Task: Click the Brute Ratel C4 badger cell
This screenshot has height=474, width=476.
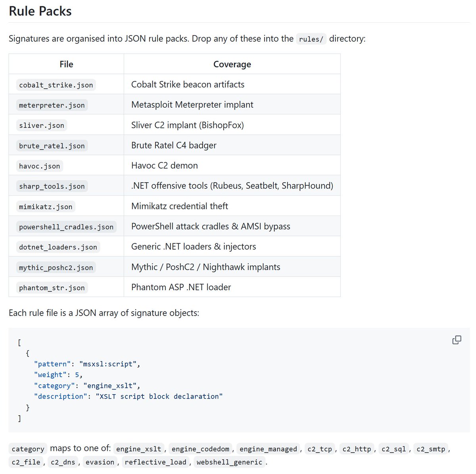Action: (x=232, y=145)
